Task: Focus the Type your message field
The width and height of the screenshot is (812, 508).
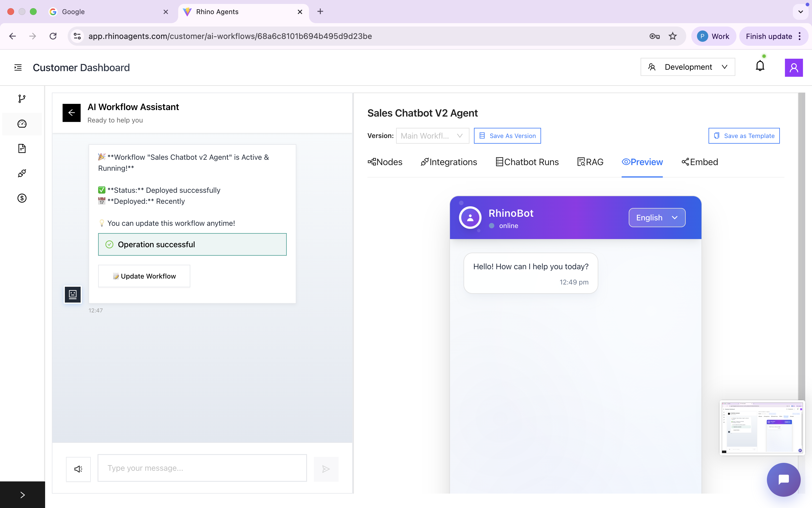Action: [x=202, y=468]
